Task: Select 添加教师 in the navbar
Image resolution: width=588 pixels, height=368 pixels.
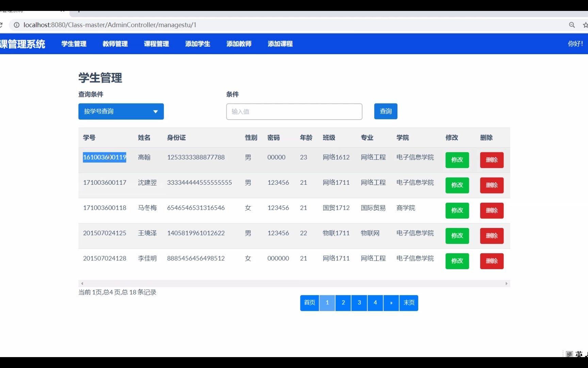Action: coord(239,44)
